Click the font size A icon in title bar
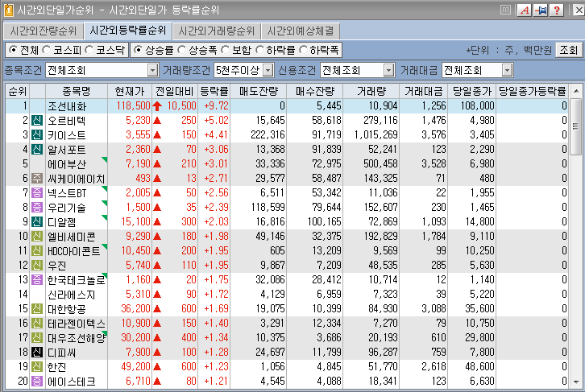Image resolution: width=585 pixels, height=392 pixels. click(525, 10)
